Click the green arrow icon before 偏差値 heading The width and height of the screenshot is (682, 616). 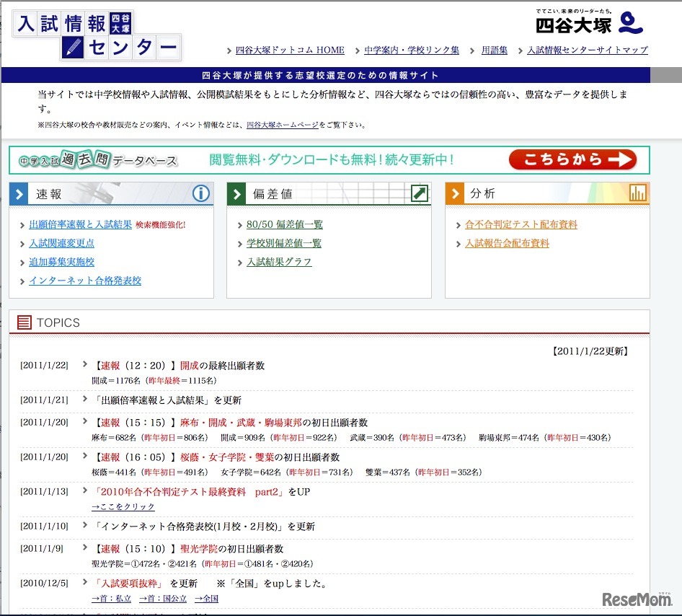tap(236, 193)
